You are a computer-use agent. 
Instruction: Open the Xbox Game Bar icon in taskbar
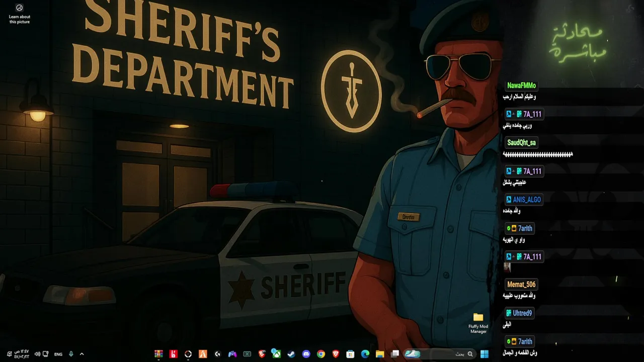click(247, 354)
